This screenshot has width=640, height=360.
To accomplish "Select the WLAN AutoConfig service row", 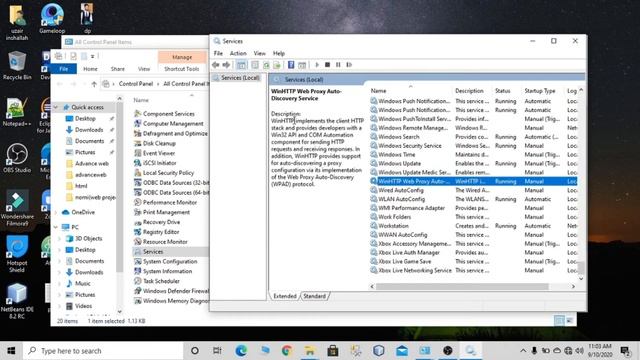I will [x=473, y=199].
